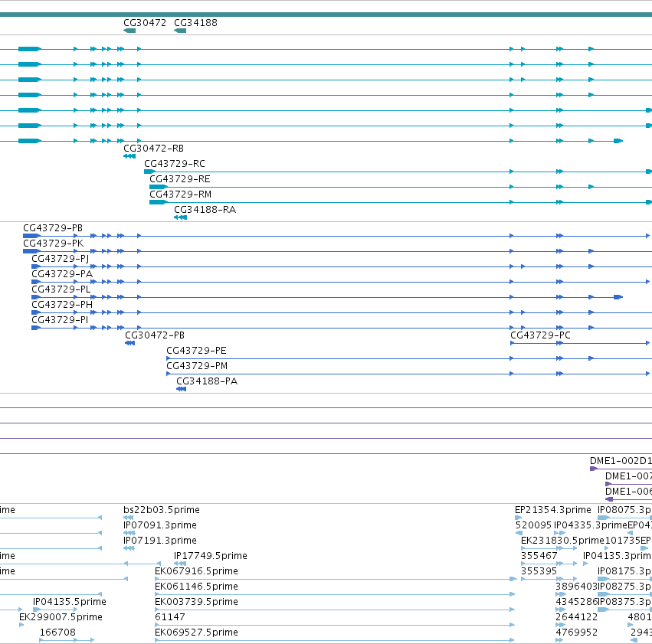Click the first exon of CG43729-RM
The width and height of the screenshot is (652, 644).
click(158, 202)
